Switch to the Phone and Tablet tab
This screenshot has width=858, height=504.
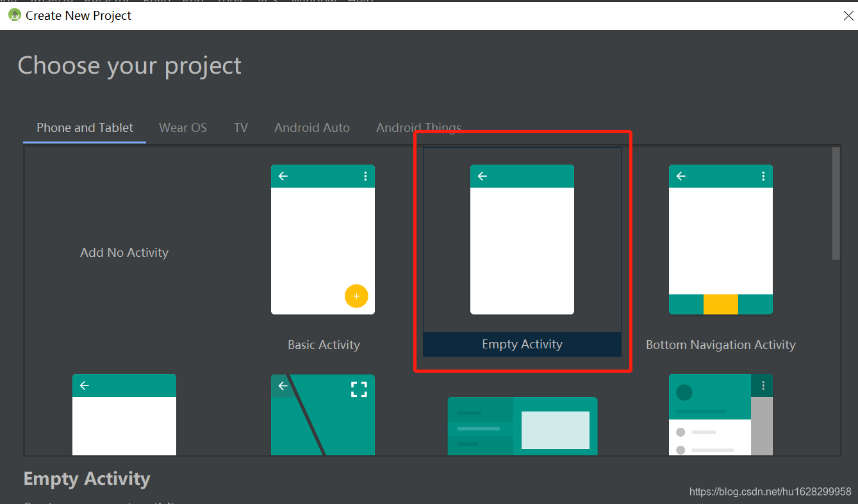pos(85,127)
